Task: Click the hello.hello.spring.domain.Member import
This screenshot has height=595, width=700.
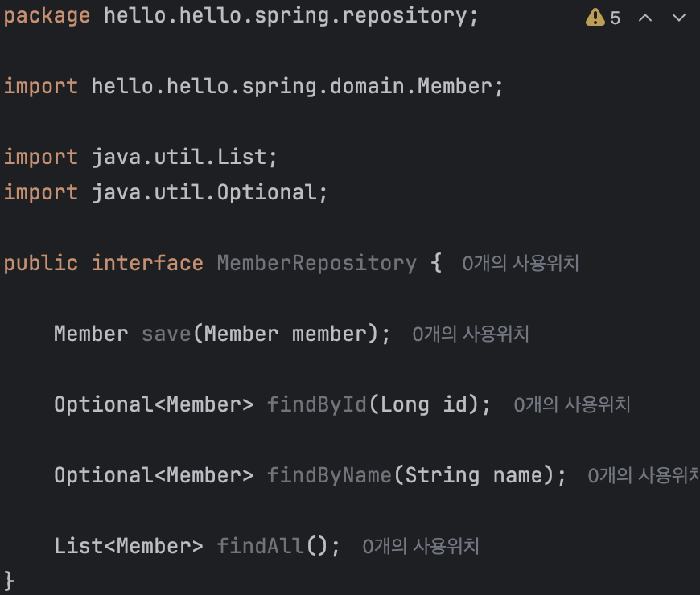Action: click(292, 86)
